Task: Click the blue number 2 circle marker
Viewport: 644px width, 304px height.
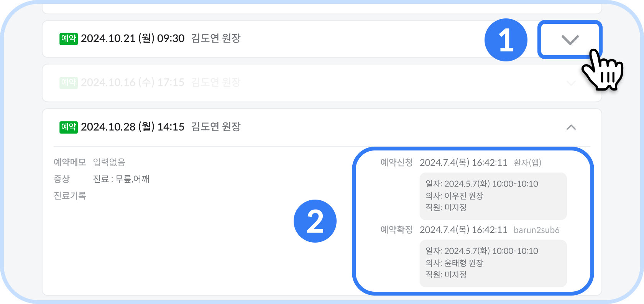Action: coord(315,221)
